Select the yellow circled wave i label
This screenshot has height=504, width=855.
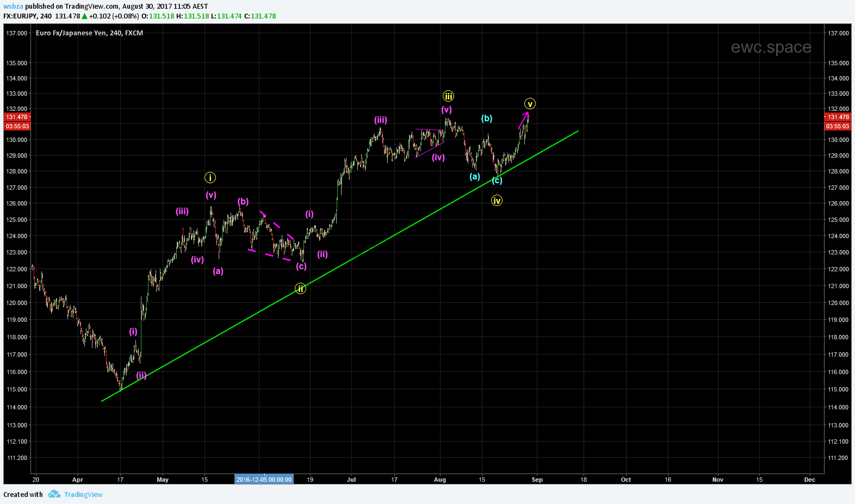210,178
